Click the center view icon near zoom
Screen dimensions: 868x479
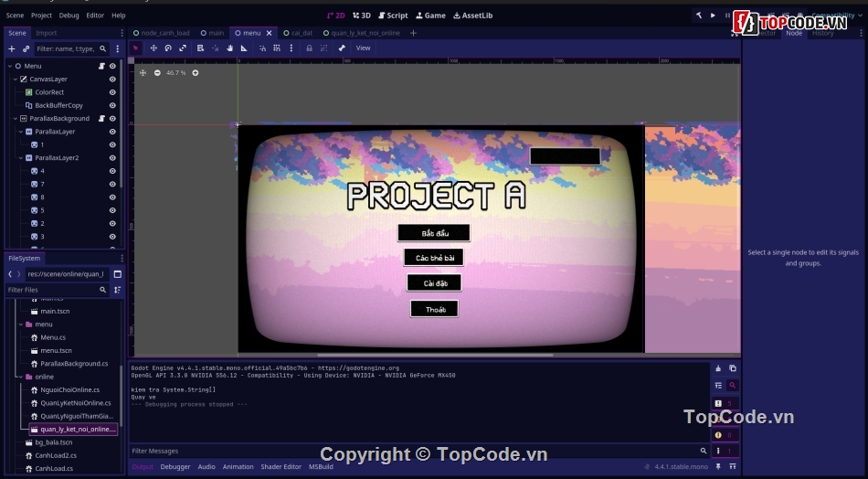click(143, 72)
